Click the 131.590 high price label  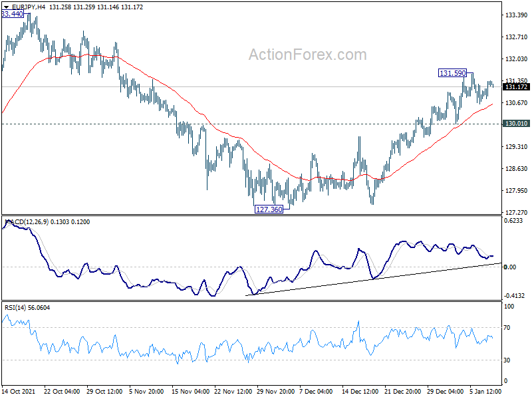pyautogui.click(x=453, y=73)
